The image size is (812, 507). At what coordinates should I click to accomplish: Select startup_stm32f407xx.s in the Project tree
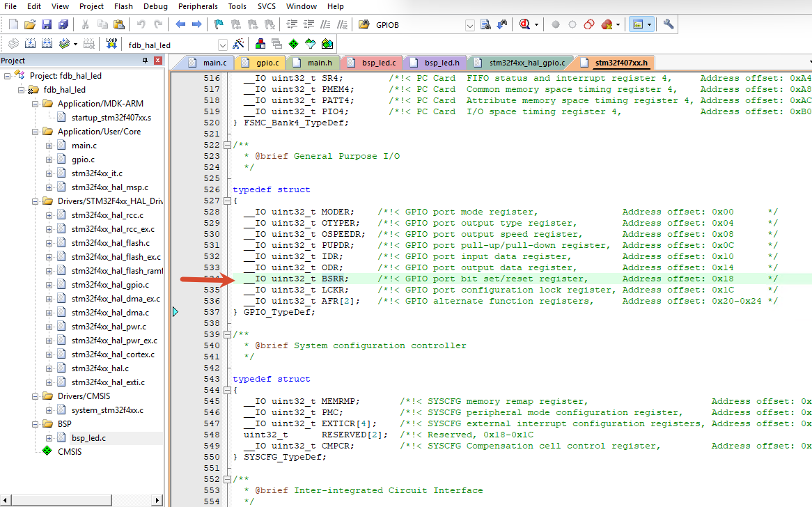[x=111, y=118]
